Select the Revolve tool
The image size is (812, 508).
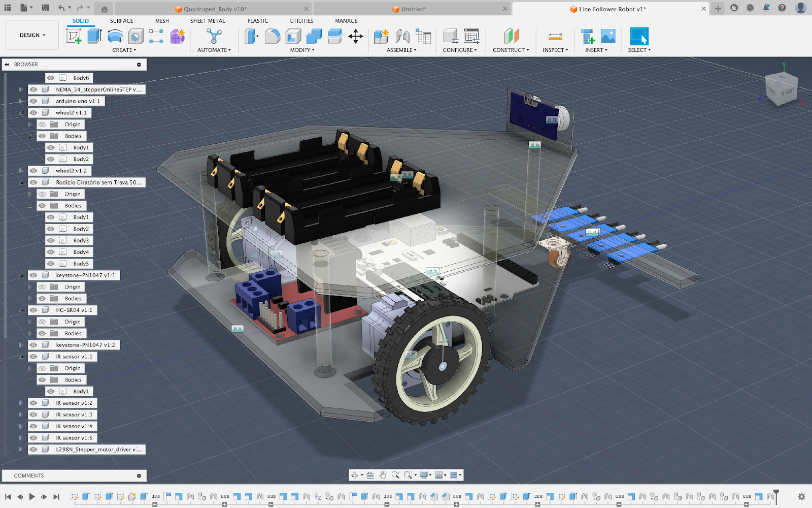pyautogui.click(x=115, y=37)
